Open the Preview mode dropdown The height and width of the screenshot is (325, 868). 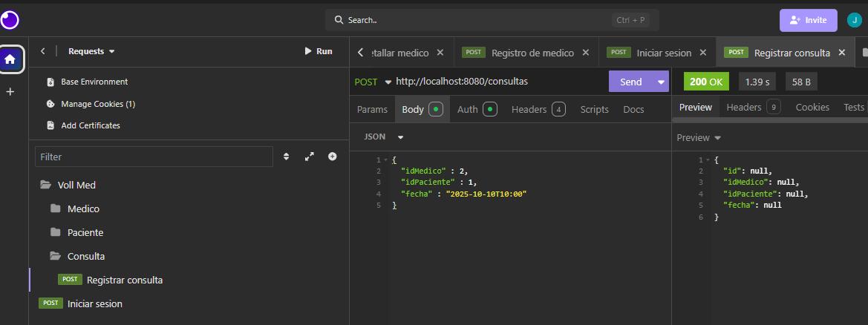tap(699, 137)
